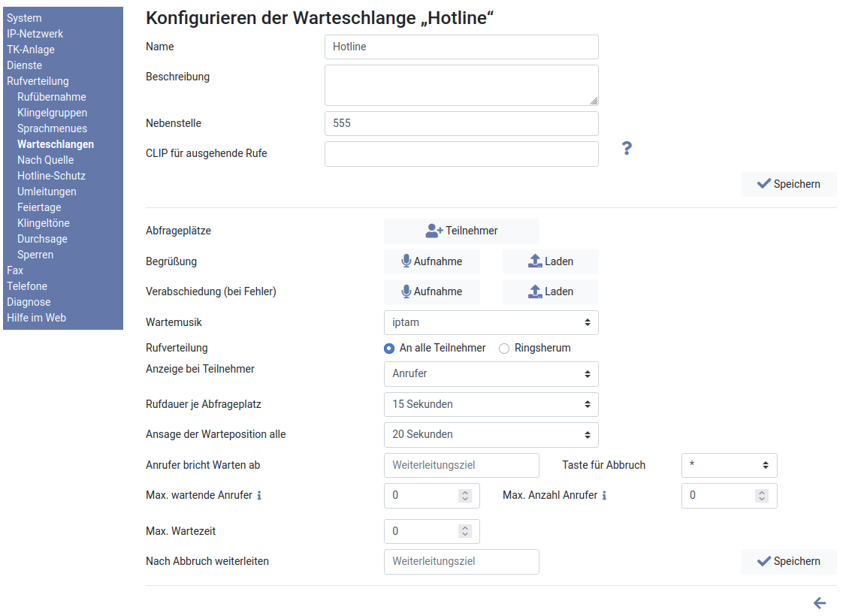This screenshot has height=616, width=849.
Task: Open the Taste für Abbruch dropdown
Action: pyautogui.click(x=729, y=465)
